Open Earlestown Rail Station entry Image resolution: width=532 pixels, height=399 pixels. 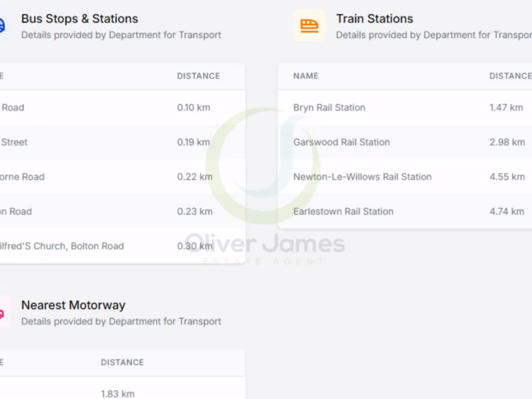pyautogui.click(x=343, y=211)
